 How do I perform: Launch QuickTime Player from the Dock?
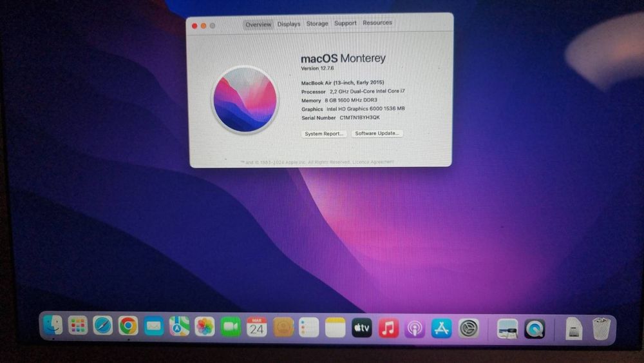pyautogui.click(x=535, y=329)
